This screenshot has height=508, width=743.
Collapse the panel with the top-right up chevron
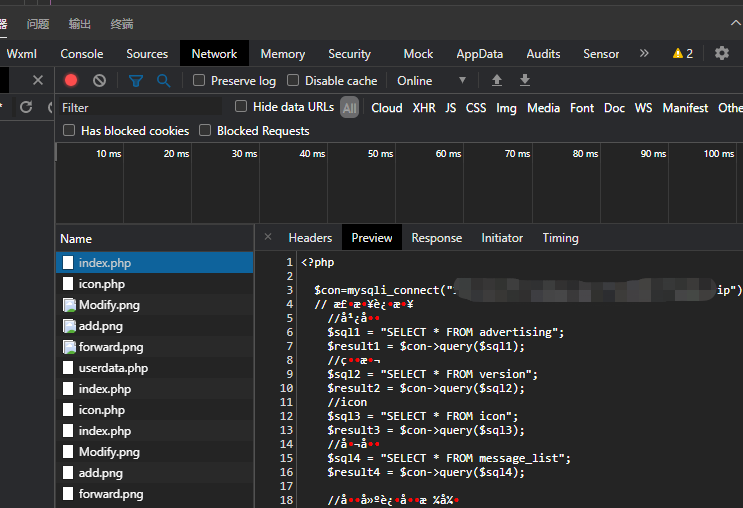click(x=736, y=22)
